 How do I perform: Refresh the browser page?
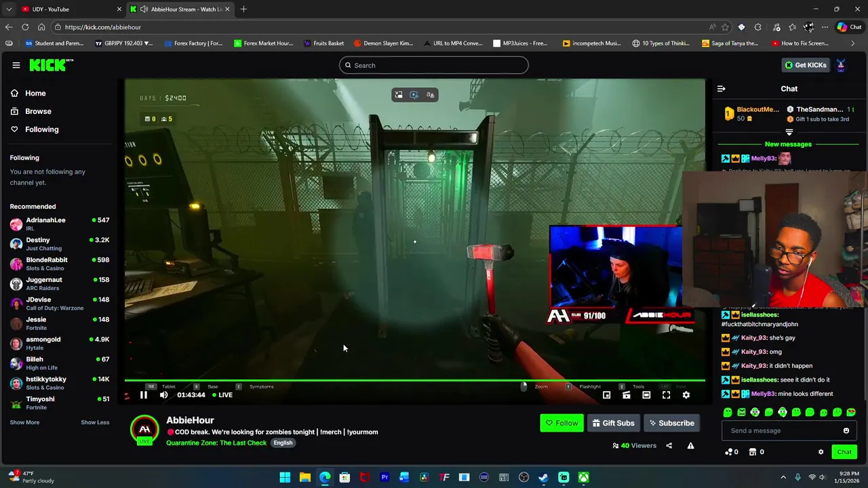click(25, 27)
